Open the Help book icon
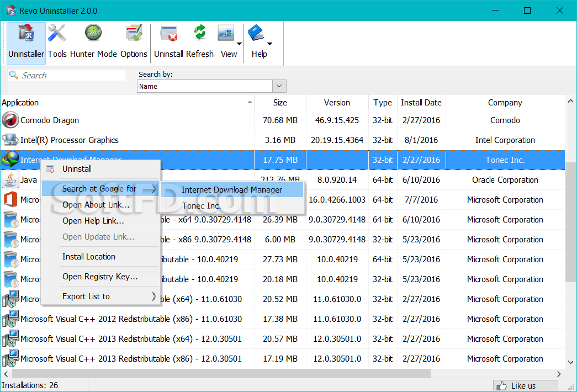The height and width of the screenshot is (392, 577). [x=256, y=33]
